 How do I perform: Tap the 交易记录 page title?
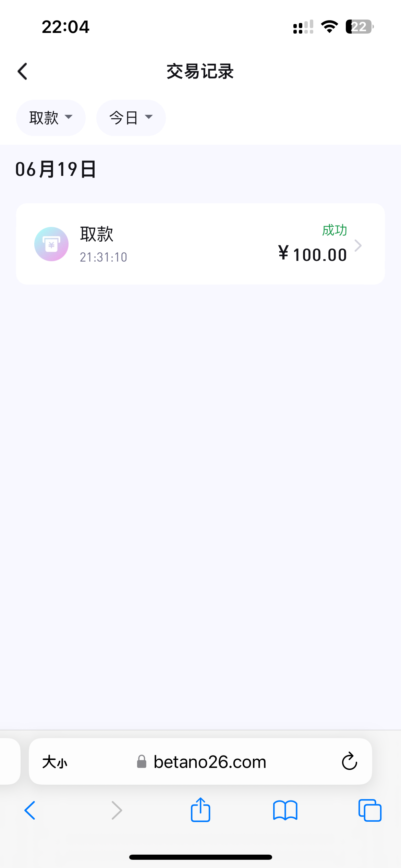click(200, 72)
